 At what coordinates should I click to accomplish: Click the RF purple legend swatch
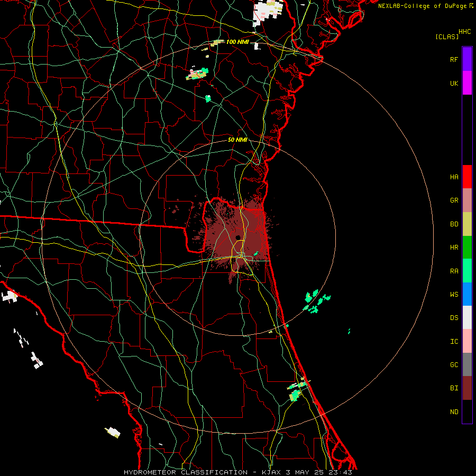click(467, 59)
